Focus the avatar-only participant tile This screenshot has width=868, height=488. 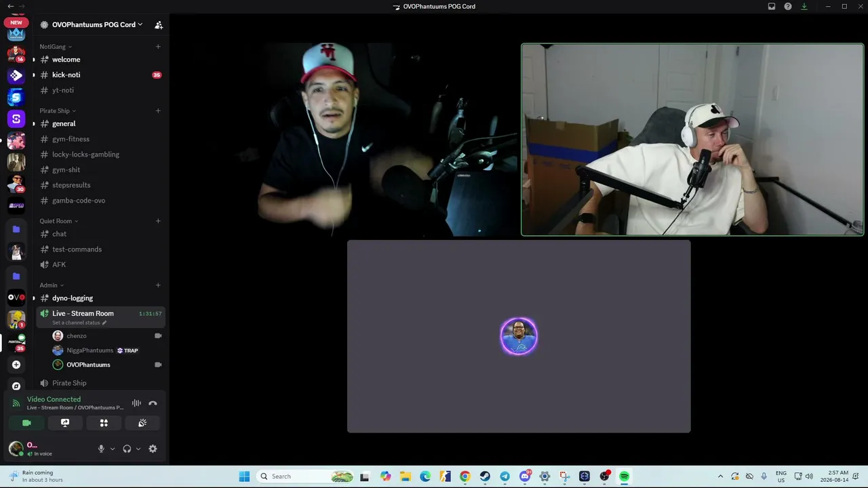point(519,336)
